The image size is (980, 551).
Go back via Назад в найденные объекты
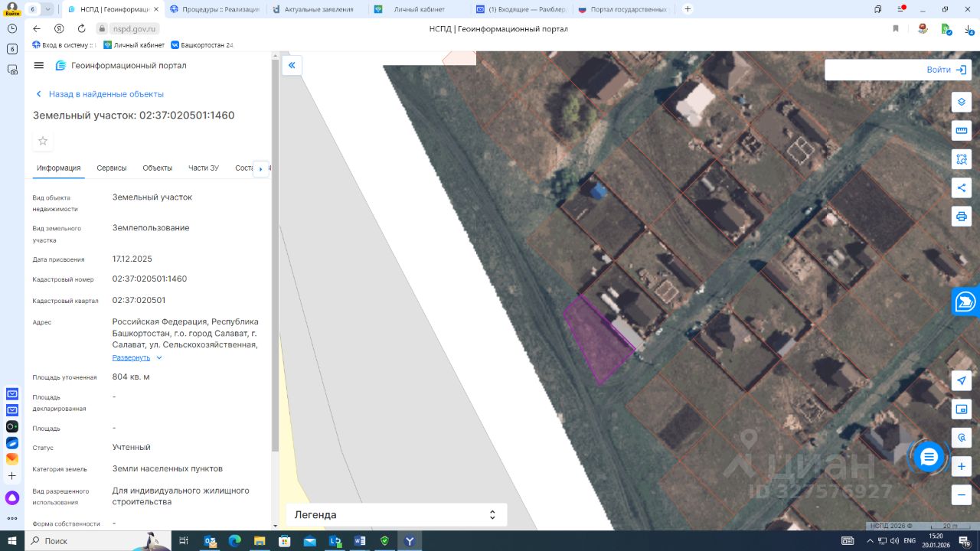[x=100, y=94]
